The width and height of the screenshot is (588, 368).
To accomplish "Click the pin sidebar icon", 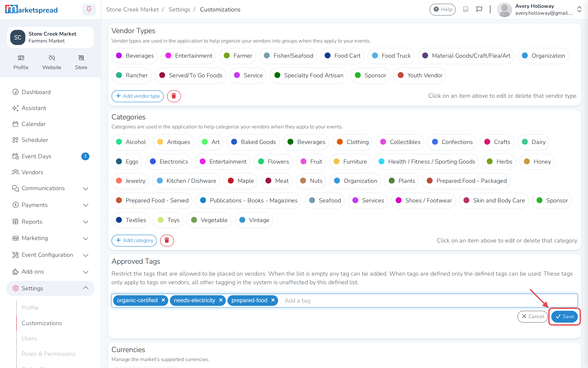I will pos(89,9).
